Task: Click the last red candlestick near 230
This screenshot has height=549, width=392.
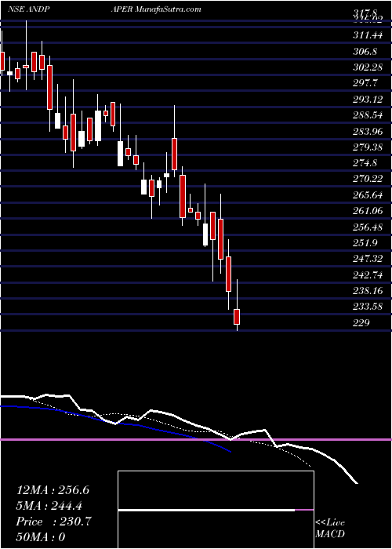Action: coord(238,317)
